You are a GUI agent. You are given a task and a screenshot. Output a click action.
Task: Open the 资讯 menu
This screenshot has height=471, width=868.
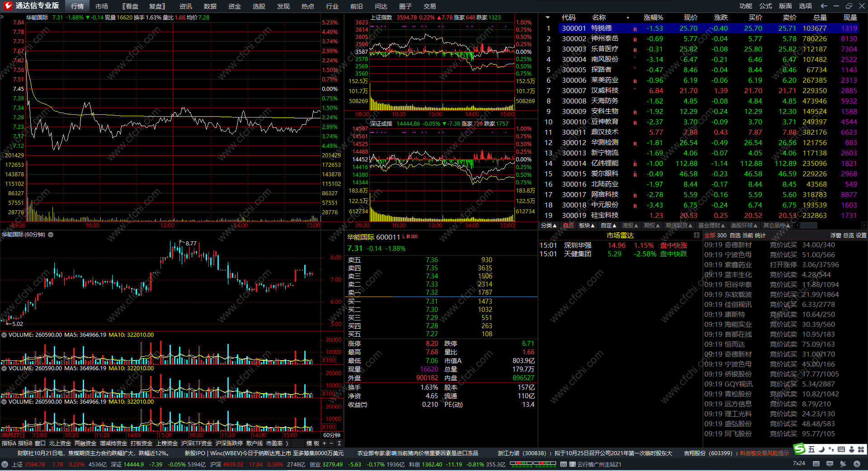point(186,6)
